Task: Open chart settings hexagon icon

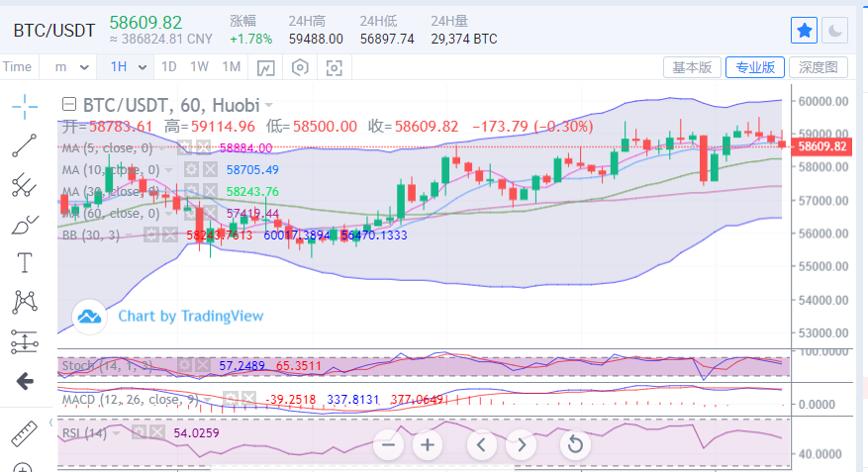Action: pyautogui.click(x=300, y=67)
